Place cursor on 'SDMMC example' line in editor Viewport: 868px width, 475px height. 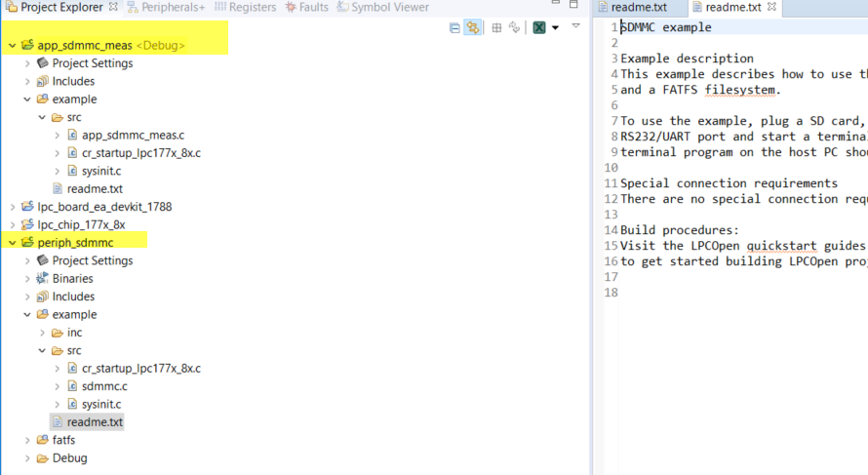pos(666,27)
